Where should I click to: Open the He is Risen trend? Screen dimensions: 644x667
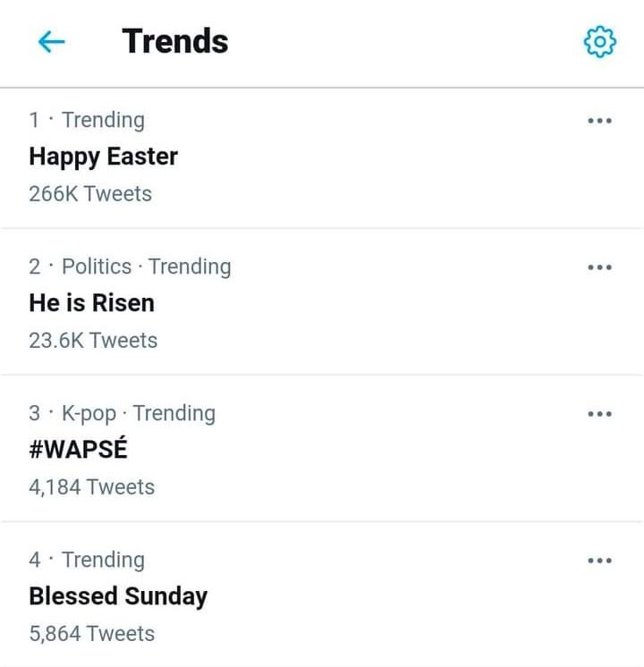point(92,303)
